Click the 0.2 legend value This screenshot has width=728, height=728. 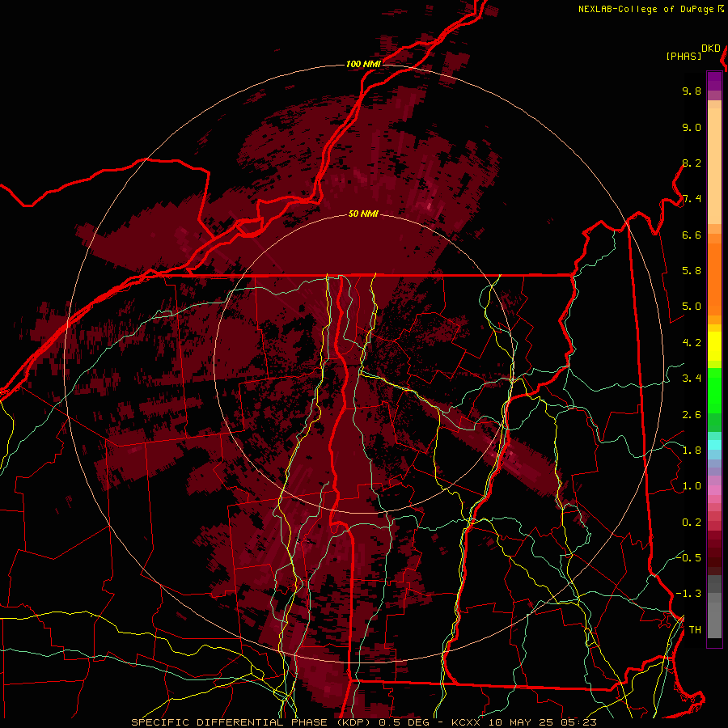pyautogui.click(x=692, y=523)
